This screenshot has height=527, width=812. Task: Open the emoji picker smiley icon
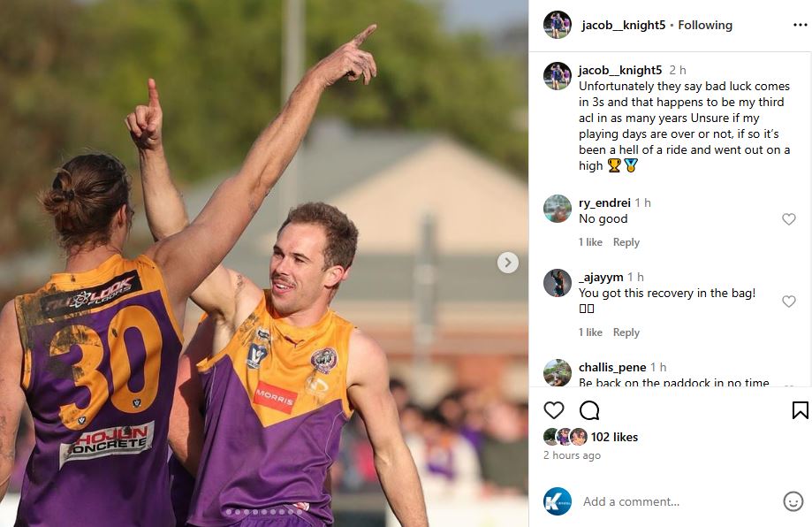click(x=793, y=501)
